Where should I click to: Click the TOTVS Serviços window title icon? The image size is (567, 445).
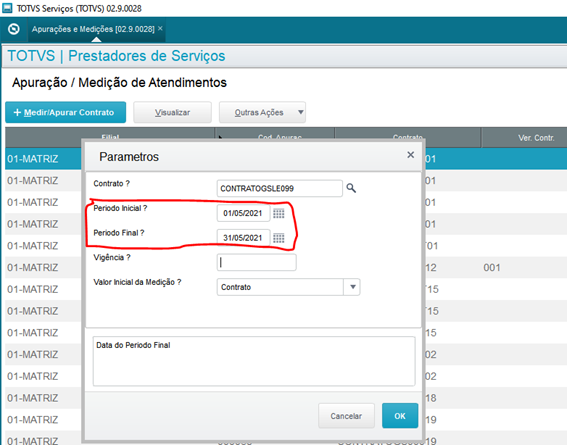click(x=7, y=8)
